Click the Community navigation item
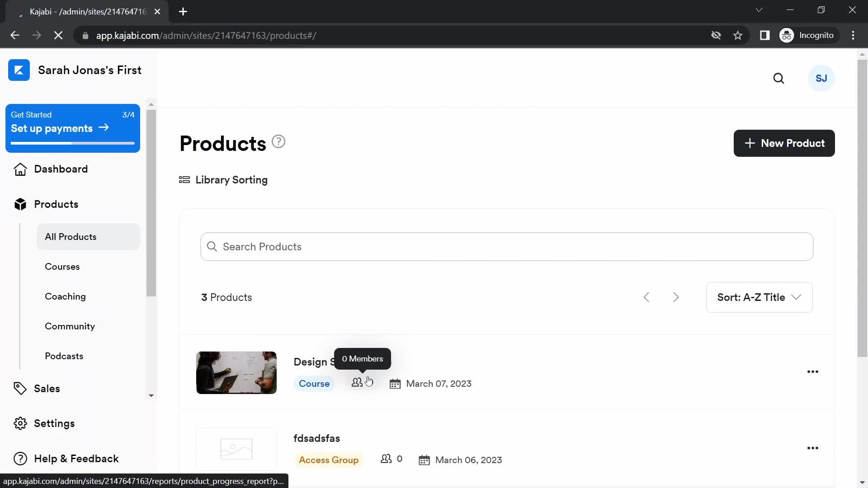Image resolution: width=868 pixels, height=488 pixels. click(70, 326)
